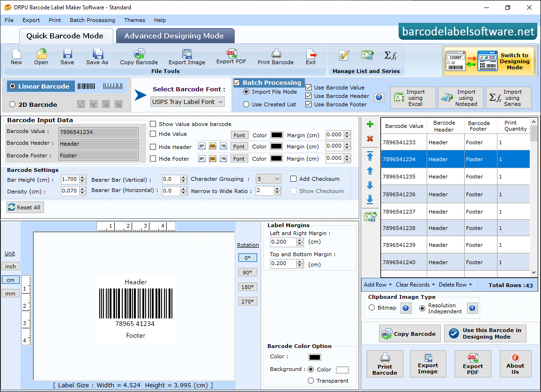Click Use this Barcode in Designing Mode
Image resolution: width=541 pixels, height=392 pixels.
point(485,333)
